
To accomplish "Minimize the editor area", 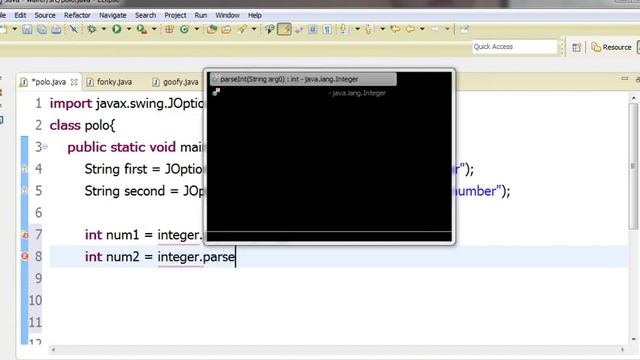I will click(x=624, y=78).
